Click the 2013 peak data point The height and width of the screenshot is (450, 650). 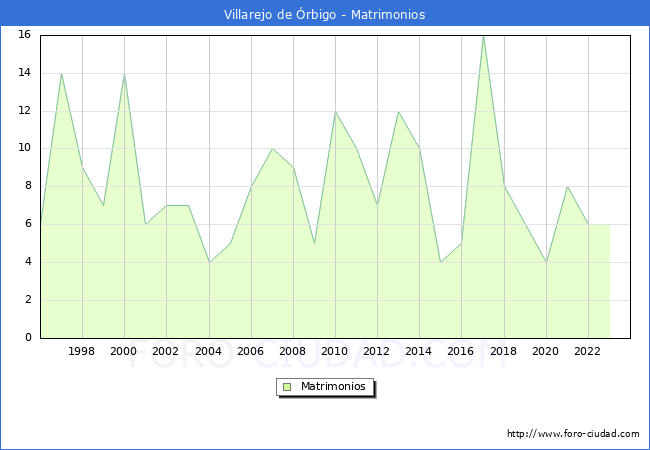click(x=398, y=111)
